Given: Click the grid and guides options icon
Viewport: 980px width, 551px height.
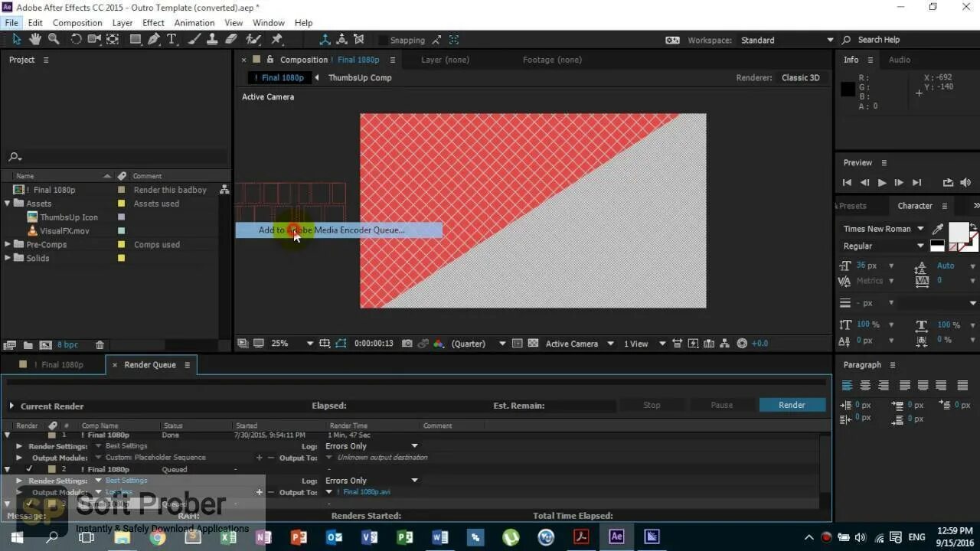Looking at the screenshot, I should [x=325, y=344].
